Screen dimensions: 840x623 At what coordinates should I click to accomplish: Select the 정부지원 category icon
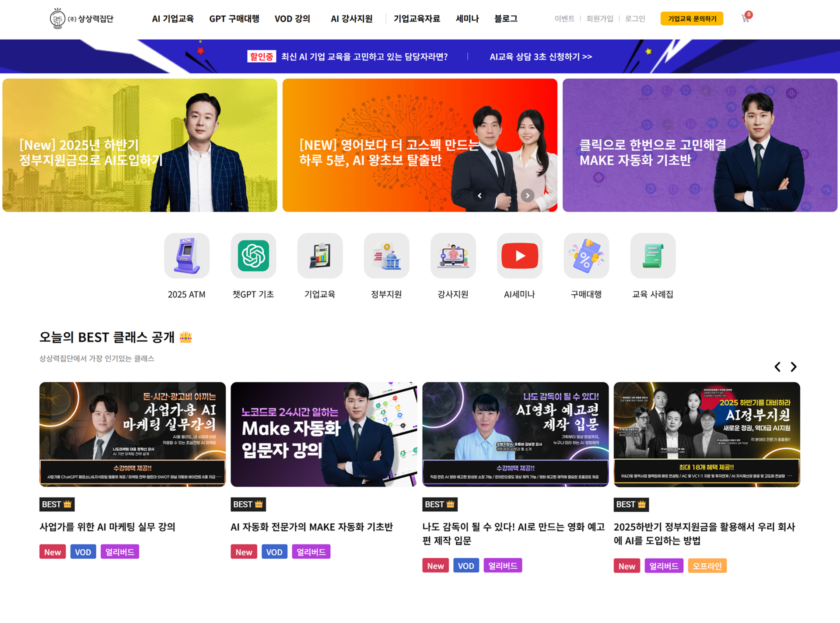click(386, 256)
